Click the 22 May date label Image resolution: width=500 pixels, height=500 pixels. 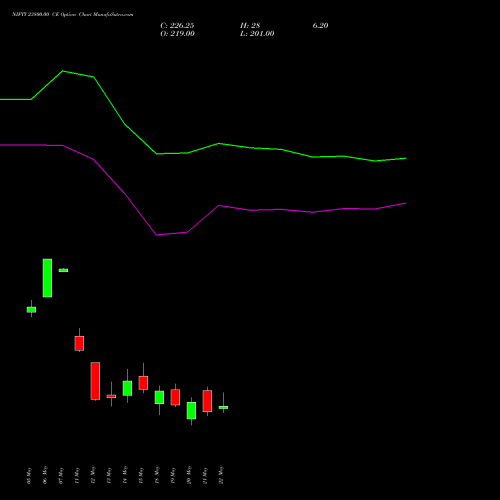(x=221, y=475)
